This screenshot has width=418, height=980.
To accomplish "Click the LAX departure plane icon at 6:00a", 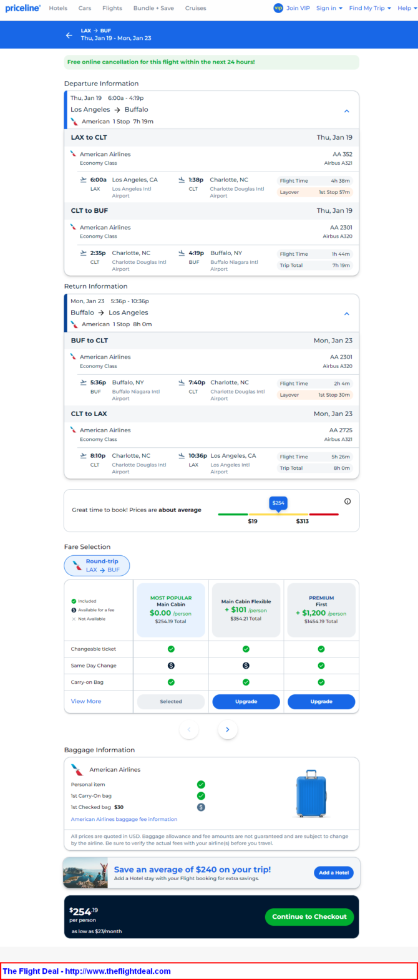I will (84, 180).
